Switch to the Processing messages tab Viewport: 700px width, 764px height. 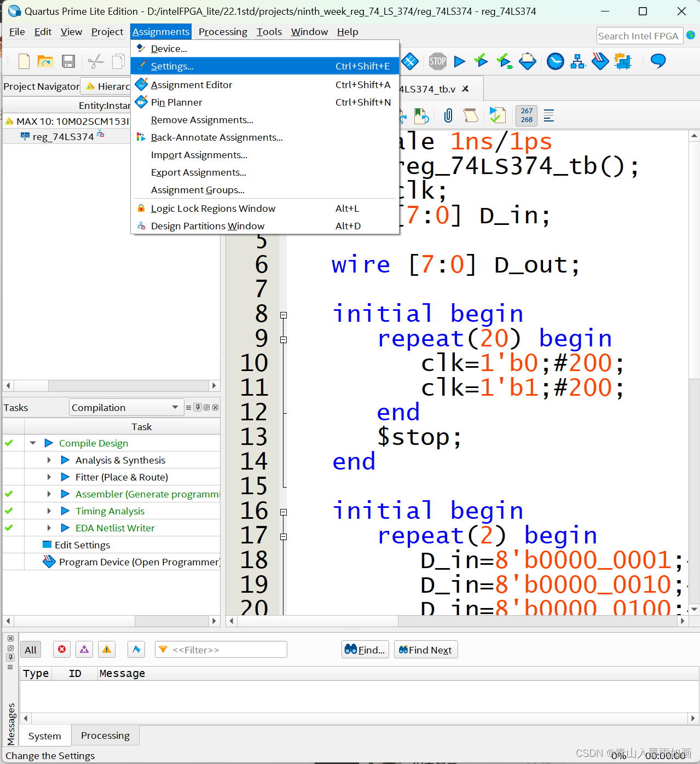[105, 736]
